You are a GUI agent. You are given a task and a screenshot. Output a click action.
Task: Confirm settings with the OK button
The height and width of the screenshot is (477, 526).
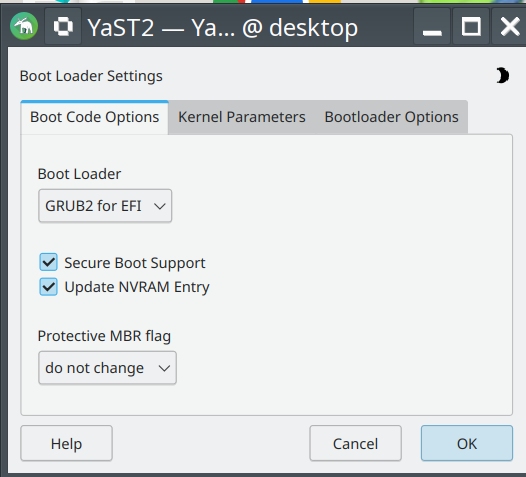(467, 443)
